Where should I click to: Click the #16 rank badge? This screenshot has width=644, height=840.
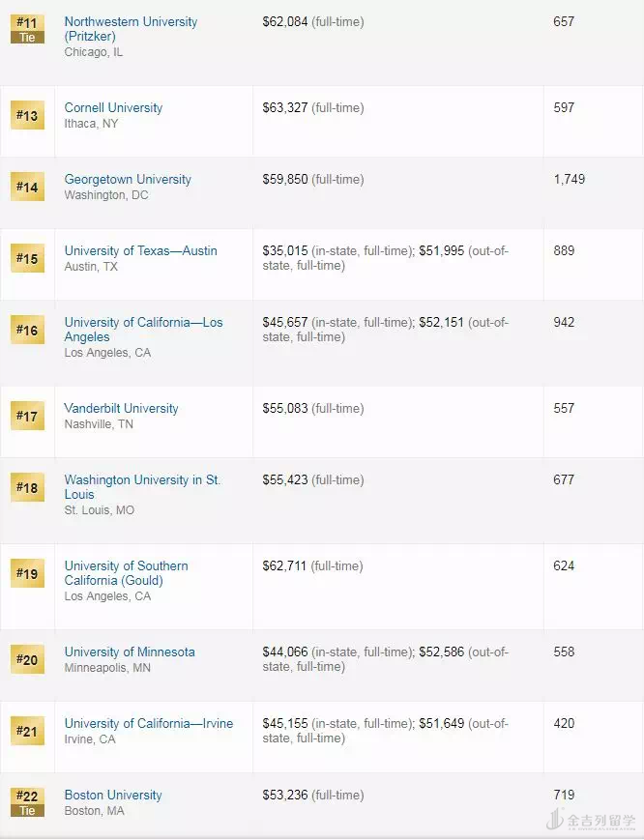click(x=27, y=331)
